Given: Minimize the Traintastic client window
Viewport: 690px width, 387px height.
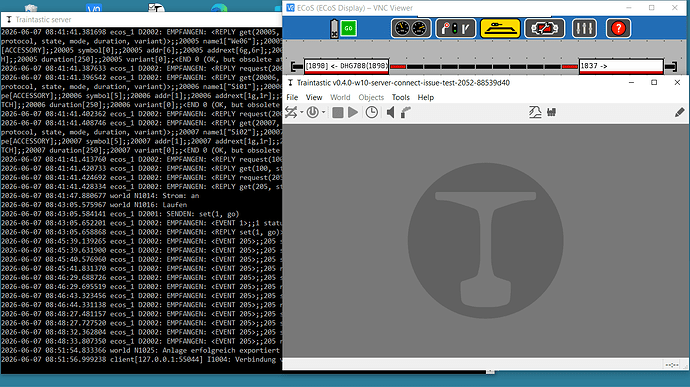Looking at the screenshot, I should click(631, 82).
